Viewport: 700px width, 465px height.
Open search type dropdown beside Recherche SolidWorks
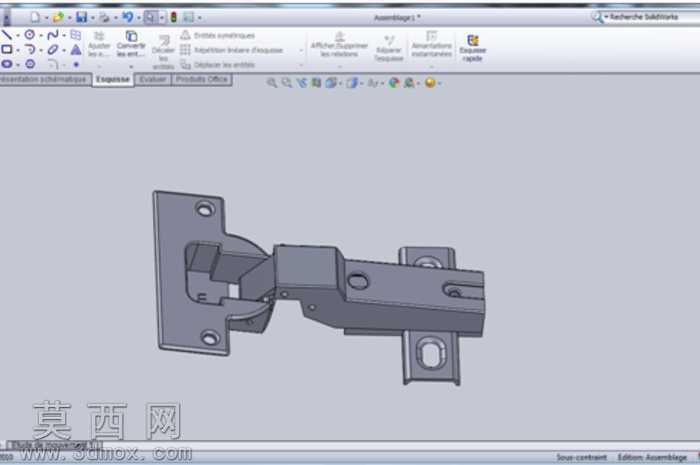click(606, 17)
